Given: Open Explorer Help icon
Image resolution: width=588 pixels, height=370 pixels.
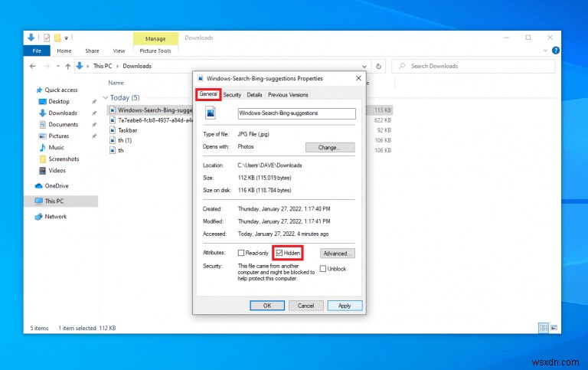Looking at the screenshot, I should pyautogui.click(x=556, y=51).
